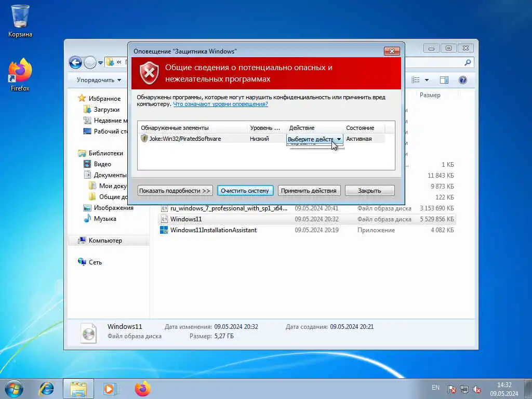Select the Joke:Win32/PiratedSoftware entry
Image resolution: width=532 pixels, height=399 pixels.
tap(185, 139)
